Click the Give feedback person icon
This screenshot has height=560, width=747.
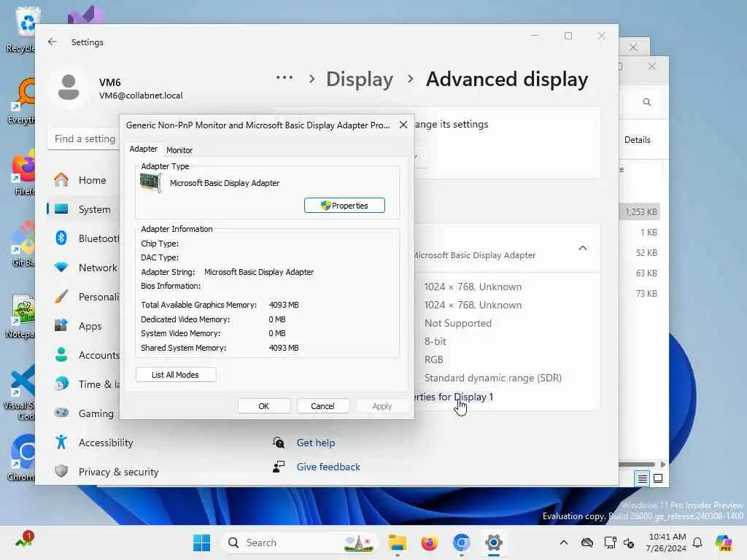279,467
